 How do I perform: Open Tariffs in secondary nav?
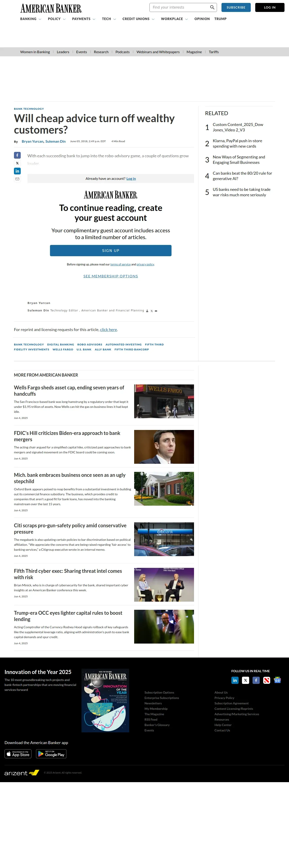click(214, 52)
